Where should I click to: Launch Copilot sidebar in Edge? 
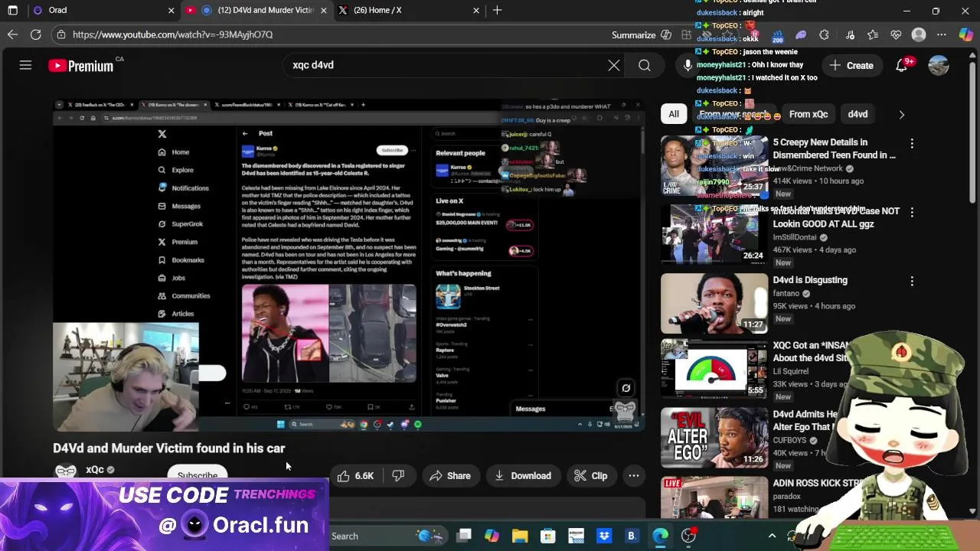[965, 34]
